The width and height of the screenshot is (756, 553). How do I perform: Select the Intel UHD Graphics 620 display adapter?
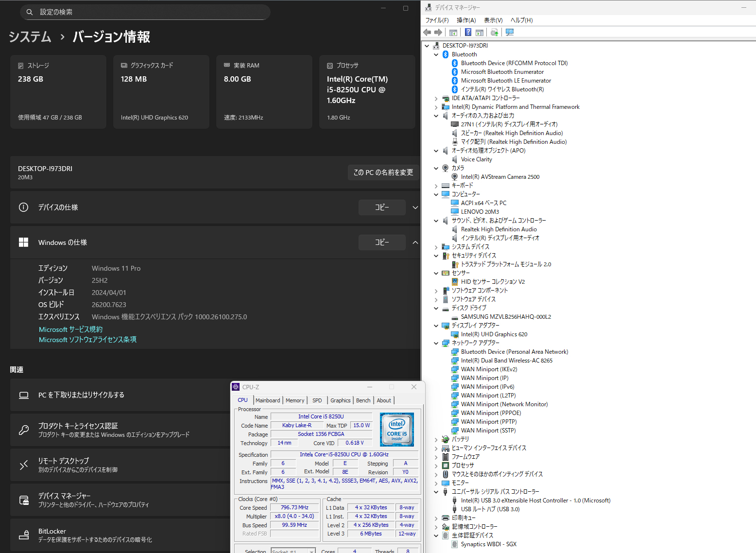(x=494, y=334)
